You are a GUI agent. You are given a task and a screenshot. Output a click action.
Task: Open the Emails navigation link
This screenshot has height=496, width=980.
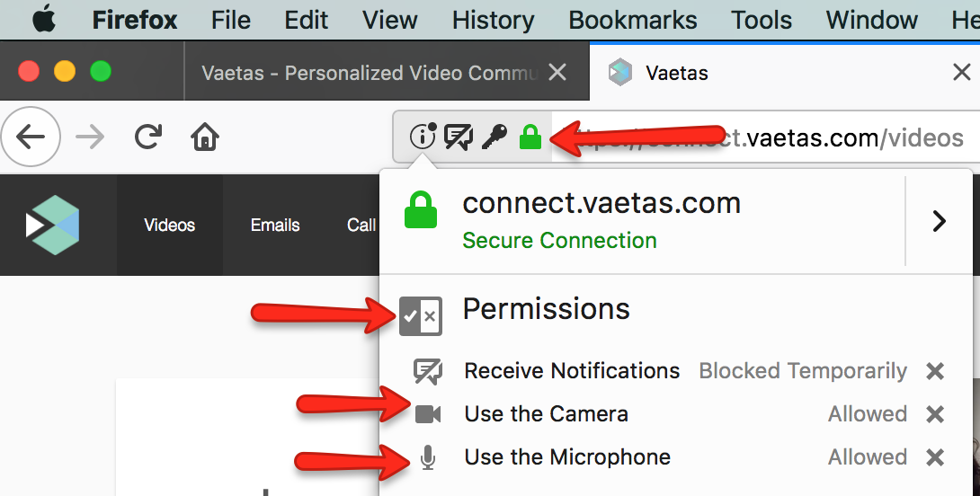275,225
